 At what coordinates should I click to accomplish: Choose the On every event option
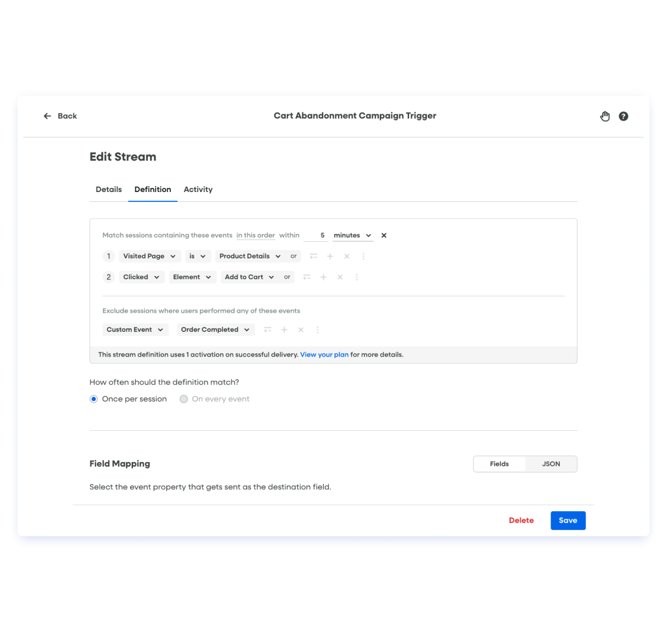pos(184,399)
